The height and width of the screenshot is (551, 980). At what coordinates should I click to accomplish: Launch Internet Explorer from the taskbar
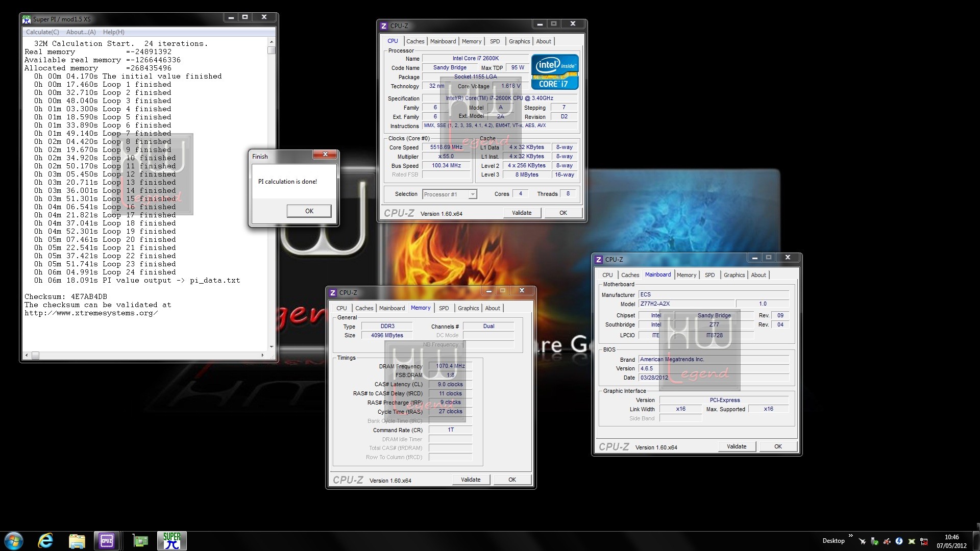[x=46, y=541]
